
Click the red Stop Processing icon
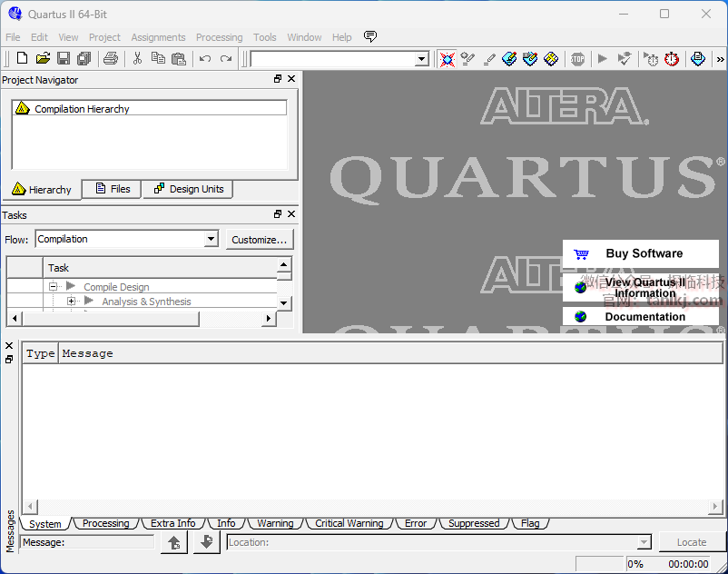coord(577,59)
